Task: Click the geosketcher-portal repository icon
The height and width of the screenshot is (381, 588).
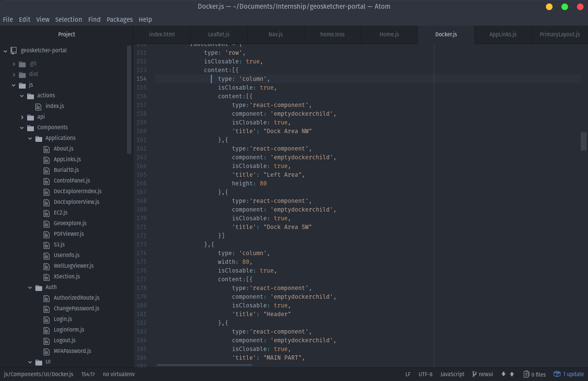Action: pos(14,50)
